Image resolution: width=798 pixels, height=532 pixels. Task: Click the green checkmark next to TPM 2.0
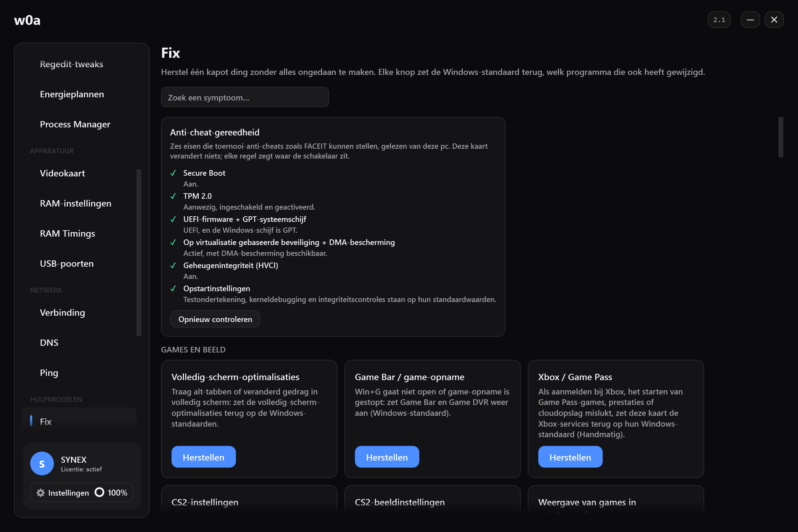(173, 196)
